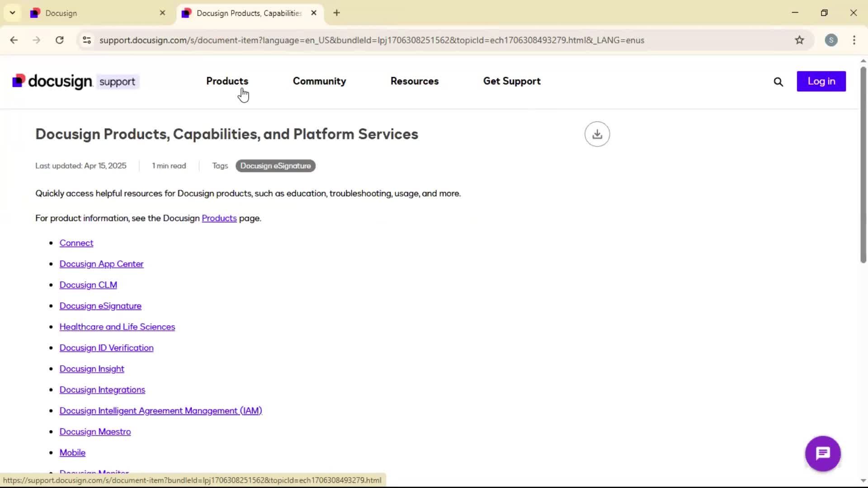Restore down the browser window
868x488 pixels.
pyautogui.click(x=824, y=13)
